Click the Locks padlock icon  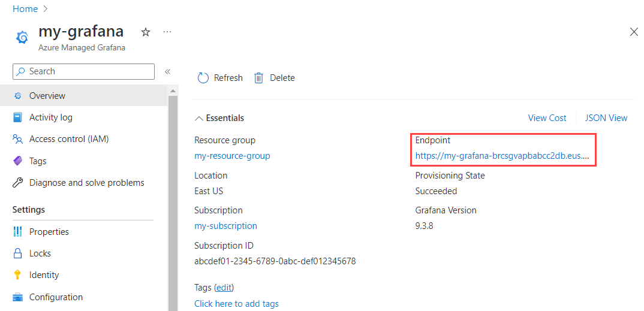coord(17,253)
